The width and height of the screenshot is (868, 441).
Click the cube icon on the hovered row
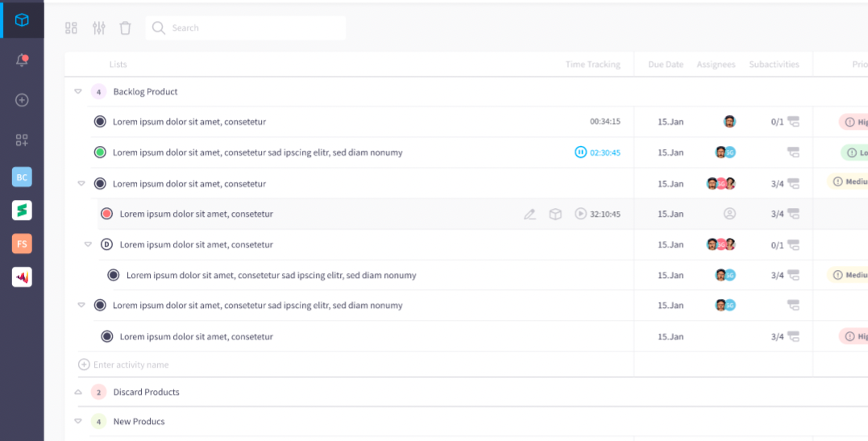tap(555, 214)
